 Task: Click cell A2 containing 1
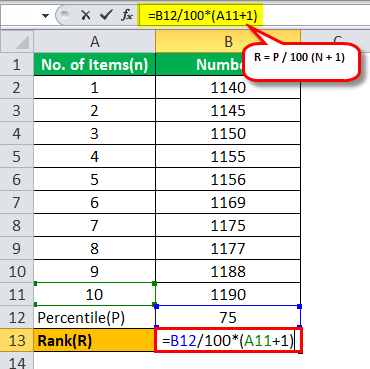click(95, 87)
